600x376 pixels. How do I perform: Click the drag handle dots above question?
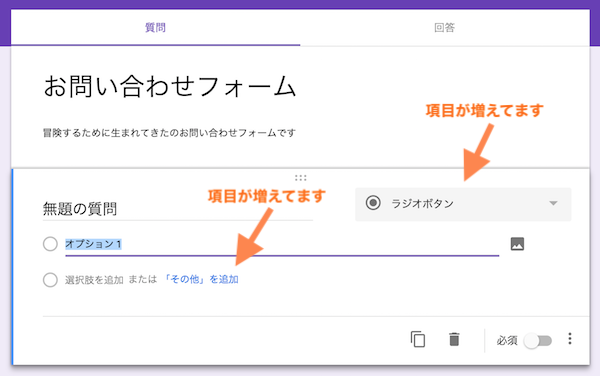(301, 177)
